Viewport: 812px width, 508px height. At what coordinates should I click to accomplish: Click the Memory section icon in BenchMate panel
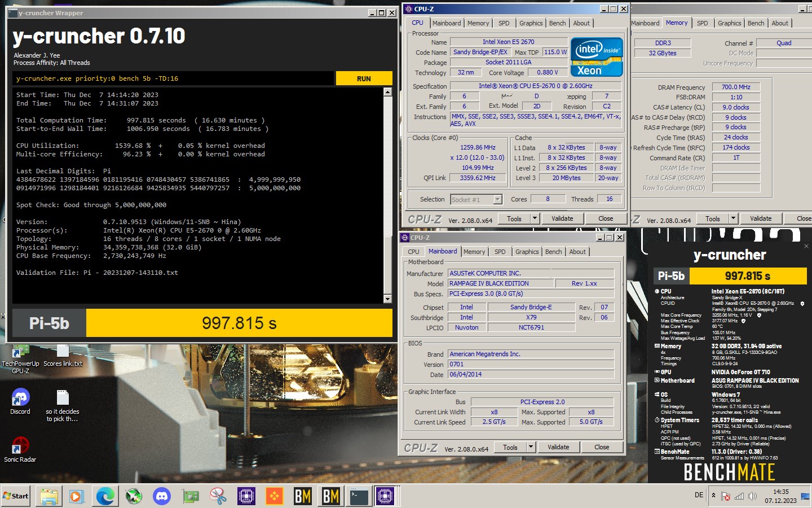pyautogui.click(x=657, y=346)
